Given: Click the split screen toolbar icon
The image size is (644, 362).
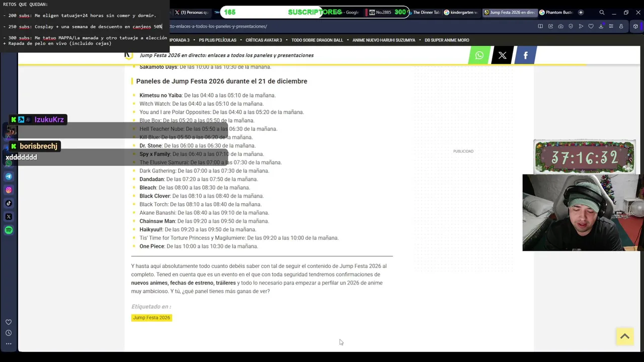Looking at the screenshot, I should pos(540,26).
